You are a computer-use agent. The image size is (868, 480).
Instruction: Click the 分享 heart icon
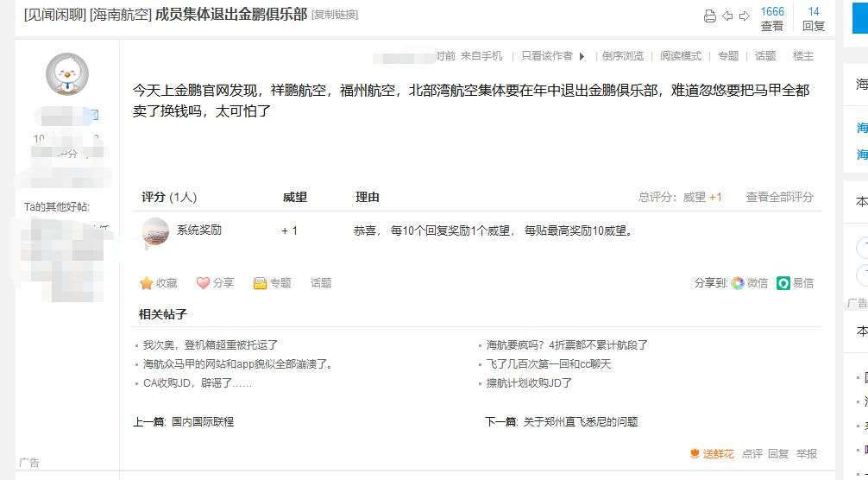[203, 283]
